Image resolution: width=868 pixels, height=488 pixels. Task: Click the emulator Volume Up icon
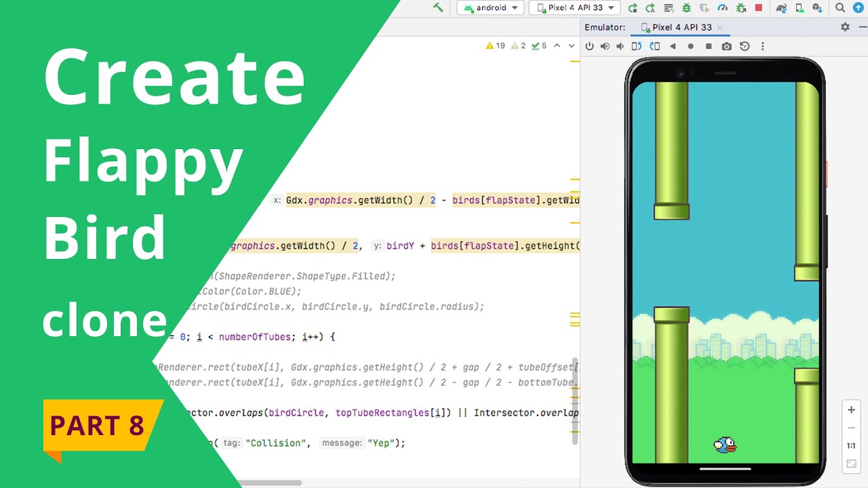605,46
